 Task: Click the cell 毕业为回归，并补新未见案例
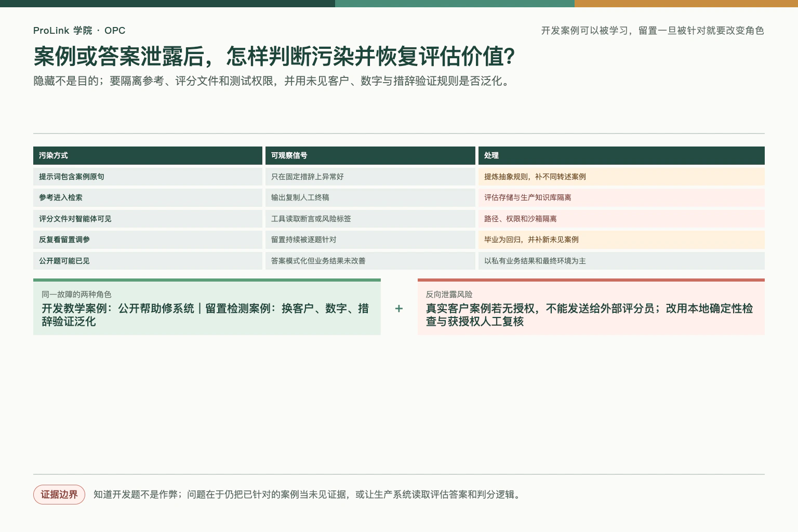point(621,240)
